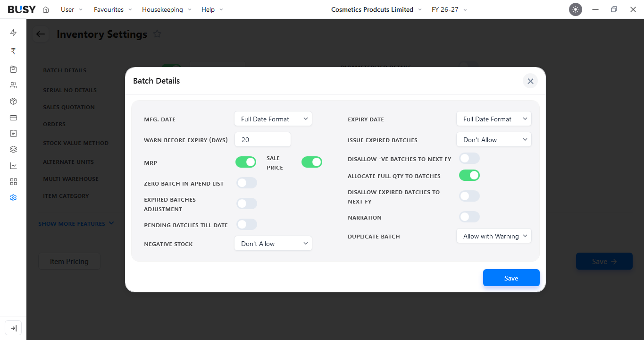
Task: Click Item Pricing button
Action: [x=69, y=261]
